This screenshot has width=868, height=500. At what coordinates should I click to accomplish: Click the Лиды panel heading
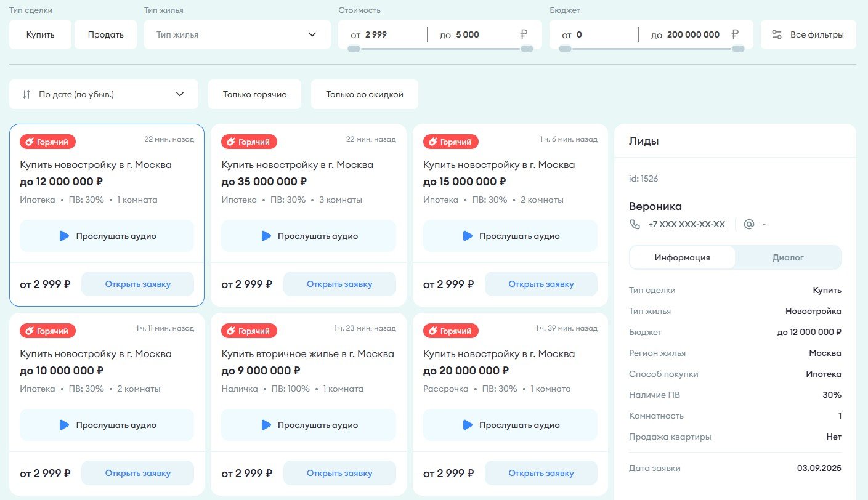tap(644, 141)
